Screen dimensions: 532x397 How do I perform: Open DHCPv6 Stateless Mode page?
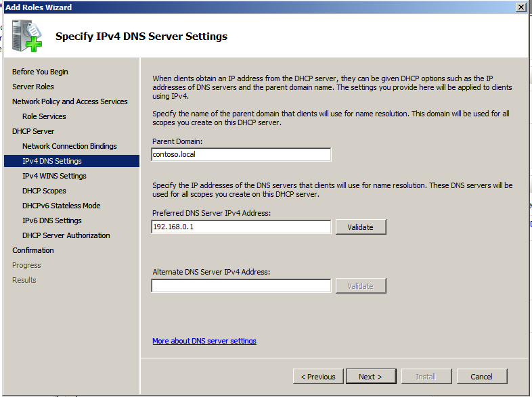coord(62,206)
